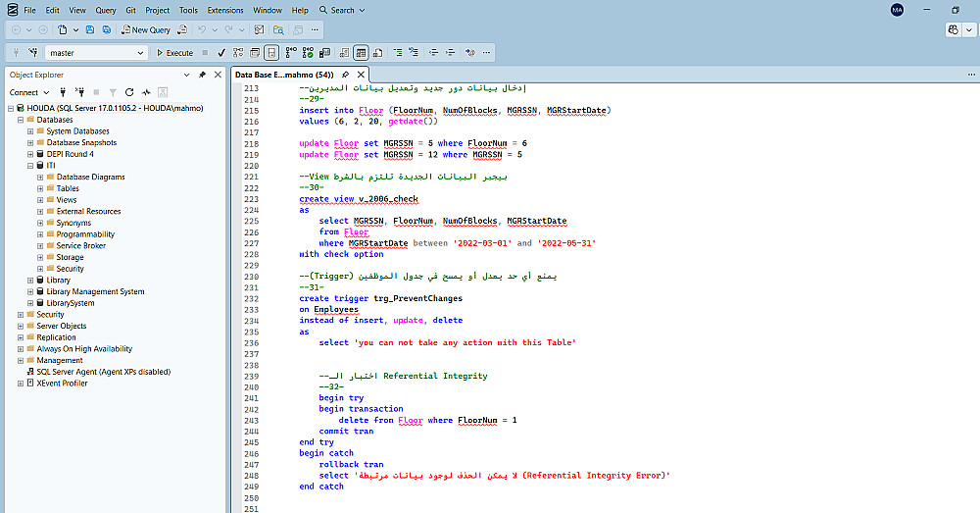Open SQL editor toolbar overflow options
Image resolution: width=980 pixels, height=513 pixels.
(x=486, y=53)
